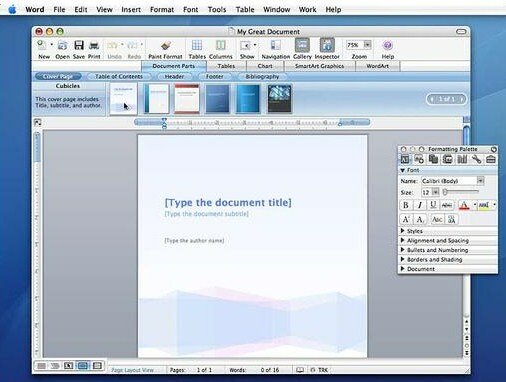Viewport: 506px width, 382px height.
Task: Switch to the Tables gallery tab
Action: click(x=226, y=66)
